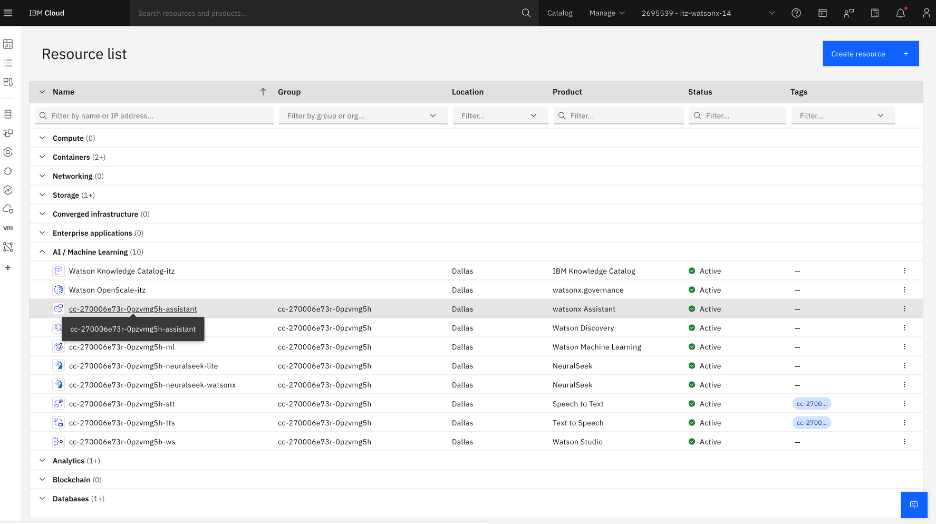Open overflow menu for Watson Knowledge Catalog-itz
The height and width of the screenshot is (524, 936).
tap(904, 271)
